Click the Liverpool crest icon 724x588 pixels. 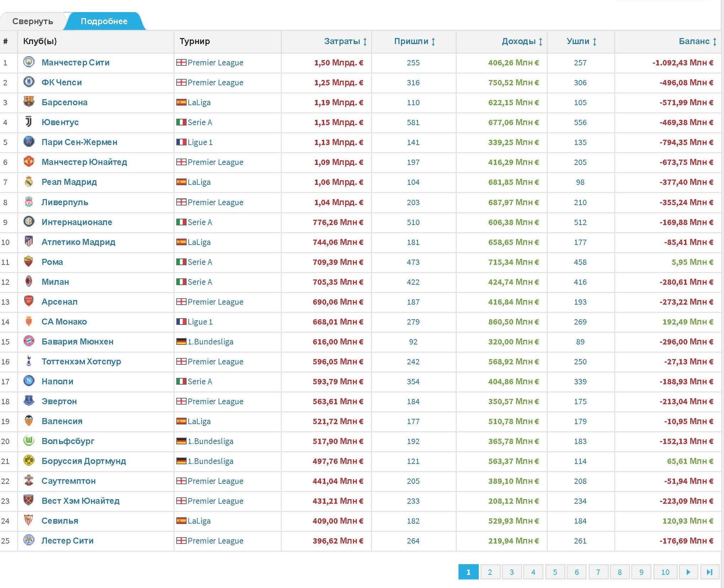tap(29, 202)
